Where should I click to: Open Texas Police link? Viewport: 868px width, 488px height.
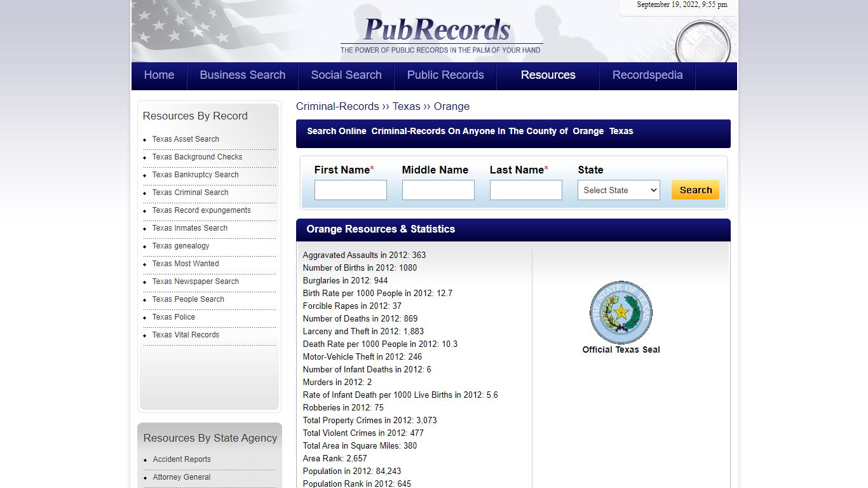coord(173,317)
